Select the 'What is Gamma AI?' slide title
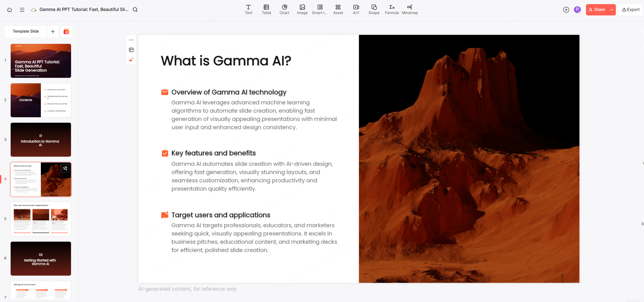 coord(226,61)
